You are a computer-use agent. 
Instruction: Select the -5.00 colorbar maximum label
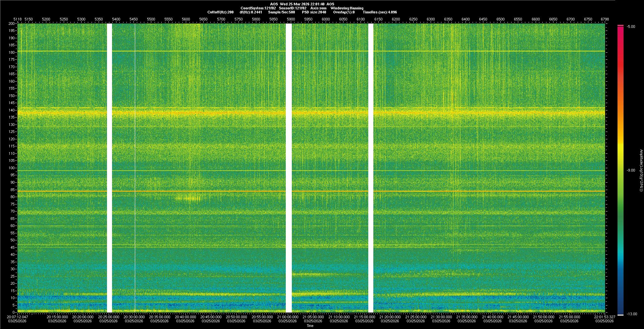[631, 27]
